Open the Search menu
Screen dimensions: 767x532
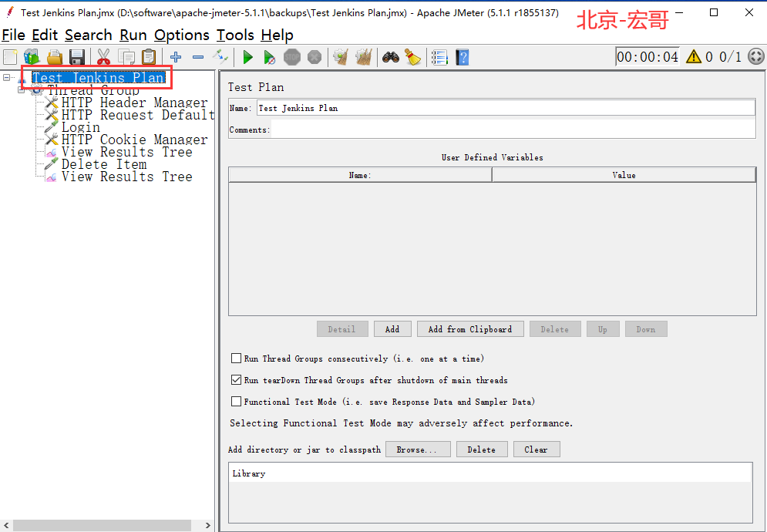[88, 35]
